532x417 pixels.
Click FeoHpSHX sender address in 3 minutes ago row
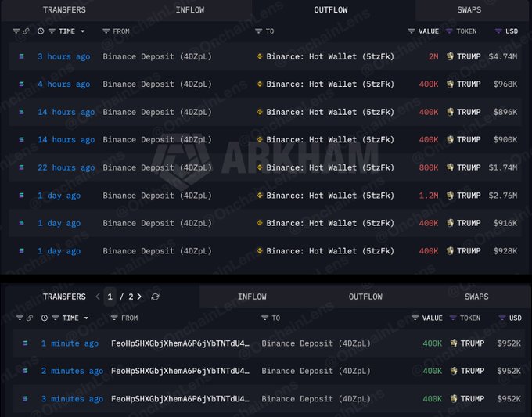(180, 399)
